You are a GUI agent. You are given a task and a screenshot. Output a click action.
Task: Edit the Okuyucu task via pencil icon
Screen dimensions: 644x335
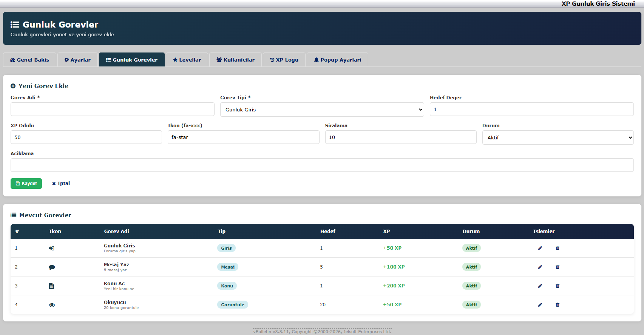tap(540, 305)
